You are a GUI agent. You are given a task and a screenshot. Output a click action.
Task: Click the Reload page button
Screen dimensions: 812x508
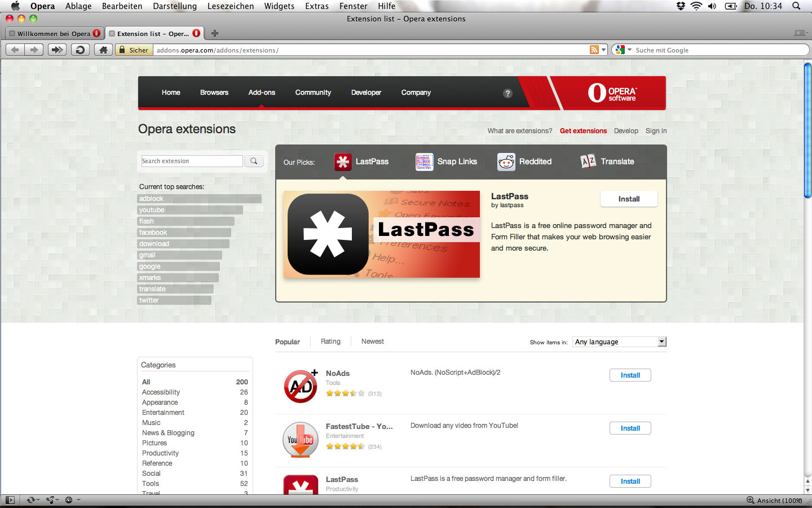(80, 50)
